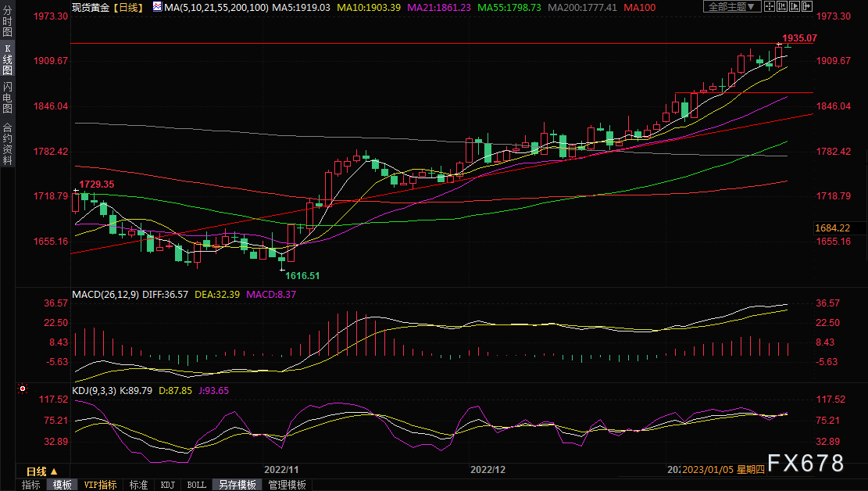Viewport: 868px width, 491px height.
Task: Click the MA indicator icon beside the title
Action: (x=157, y=7)
